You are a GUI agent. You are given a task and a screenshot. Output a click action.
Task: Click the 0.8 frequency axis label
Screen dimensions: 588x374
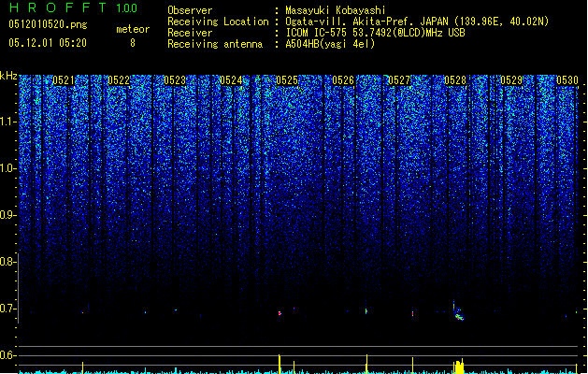pos(7,262)
